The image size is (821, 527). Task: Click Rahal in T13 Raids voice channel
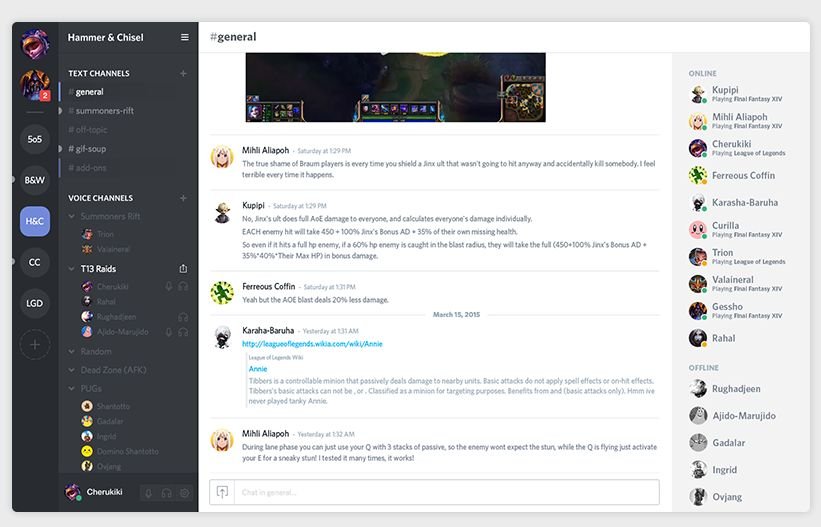(x=99, y=302)
